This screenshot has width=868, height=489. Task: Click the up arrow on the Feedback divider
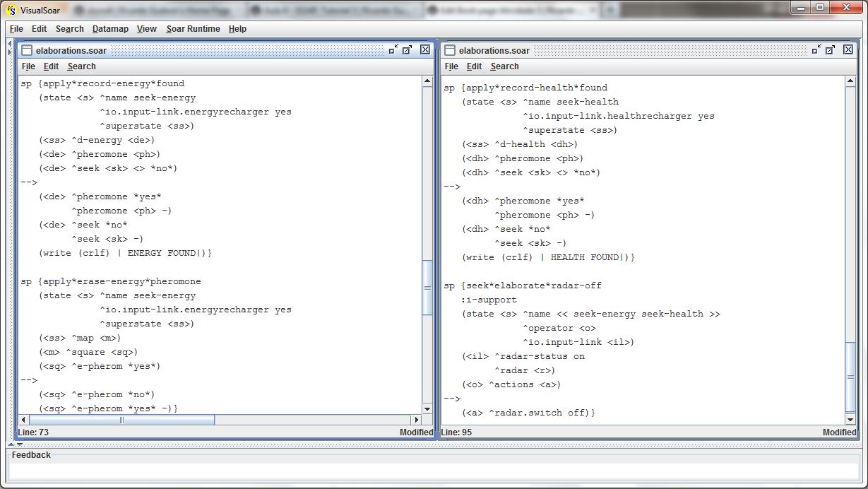tap(11, 445)
